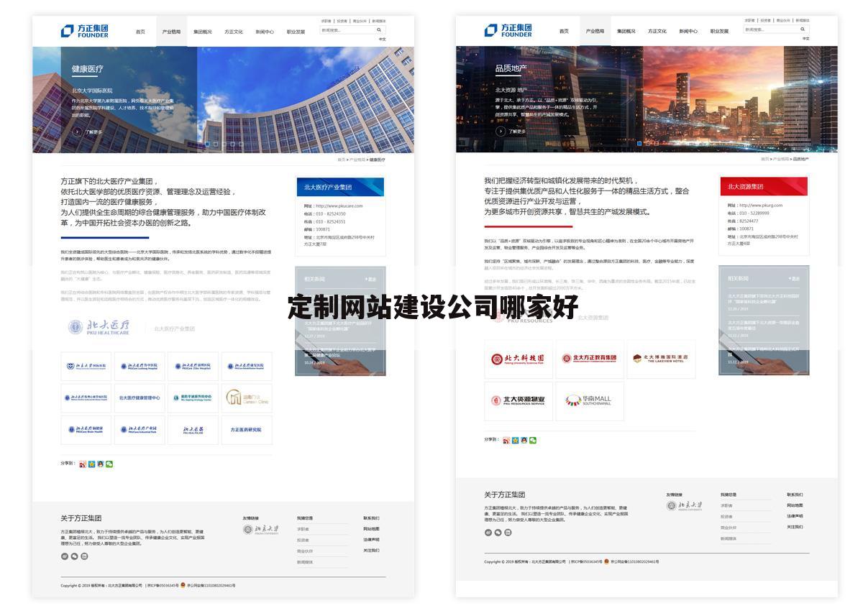Image resolution: width=863 pixels, height=616 pixels.
Task: Click the 北大医疗产业集团 blue header panel
Action: click(x=340, y=187)
